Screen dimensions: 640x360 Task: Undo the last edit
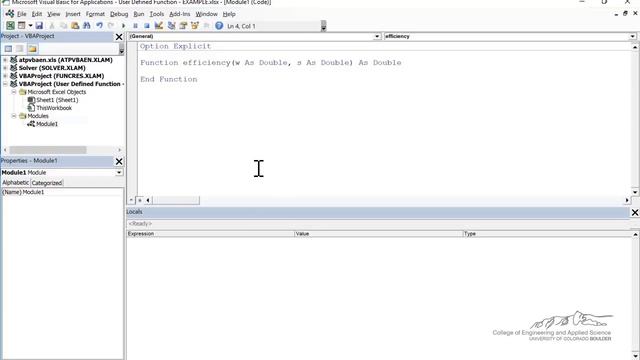point(99,26)
